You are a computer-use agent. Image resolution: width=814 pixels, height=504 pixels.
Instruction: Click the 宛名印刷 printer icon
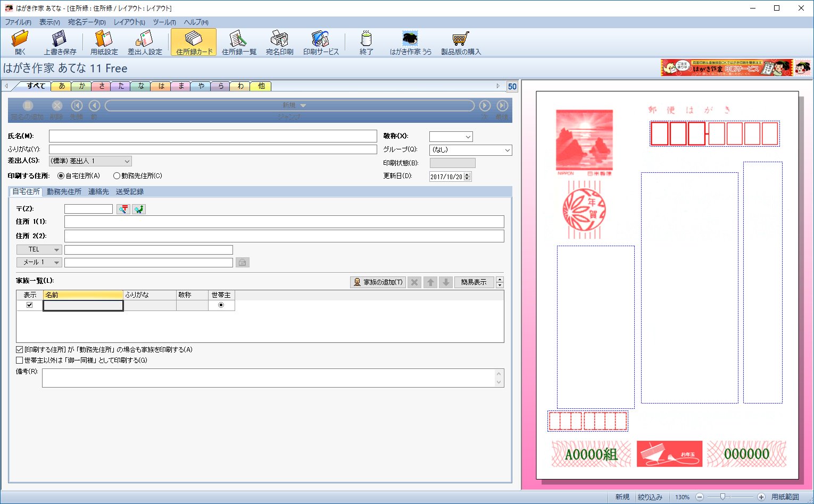click(x=279, y=39)
